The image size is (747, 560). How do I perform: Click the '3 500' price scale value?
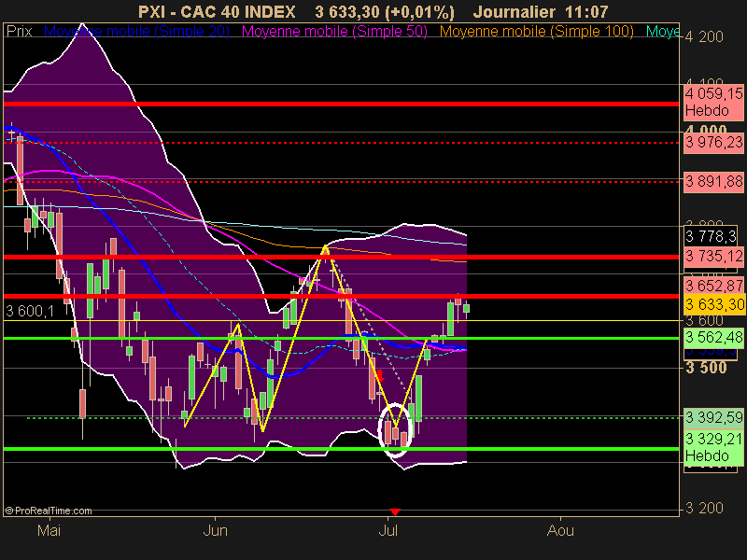pyautogui.click(x=706, y=368)
